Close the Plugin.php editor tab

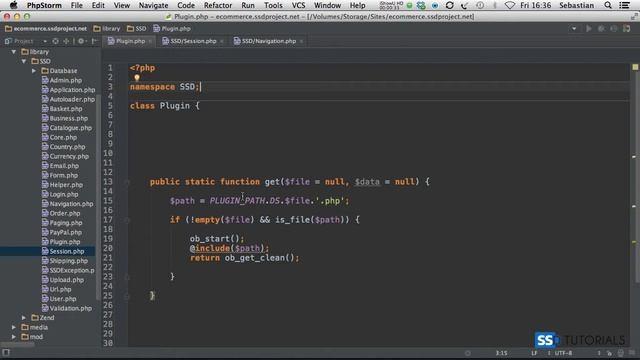(150, 41)
